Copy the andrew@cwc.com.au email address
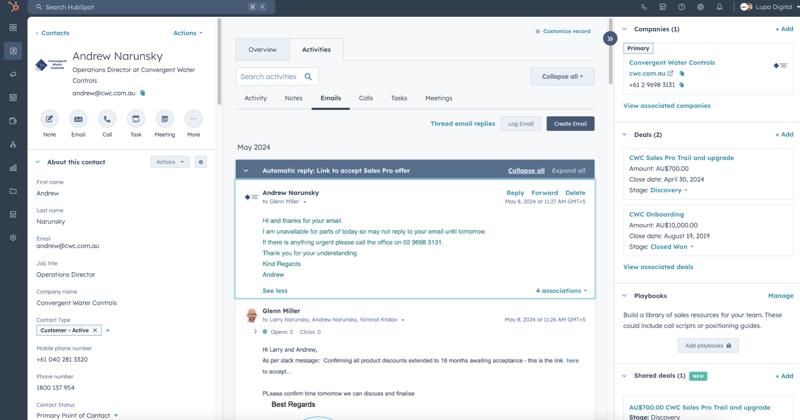800x420 pixels. 143,93
